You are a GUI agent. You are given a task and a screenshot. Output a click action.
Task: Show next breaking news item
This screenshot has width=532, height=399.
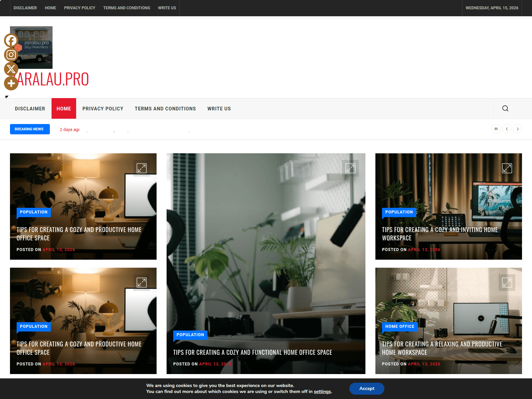pyautogui.click(x=517, y=129)
